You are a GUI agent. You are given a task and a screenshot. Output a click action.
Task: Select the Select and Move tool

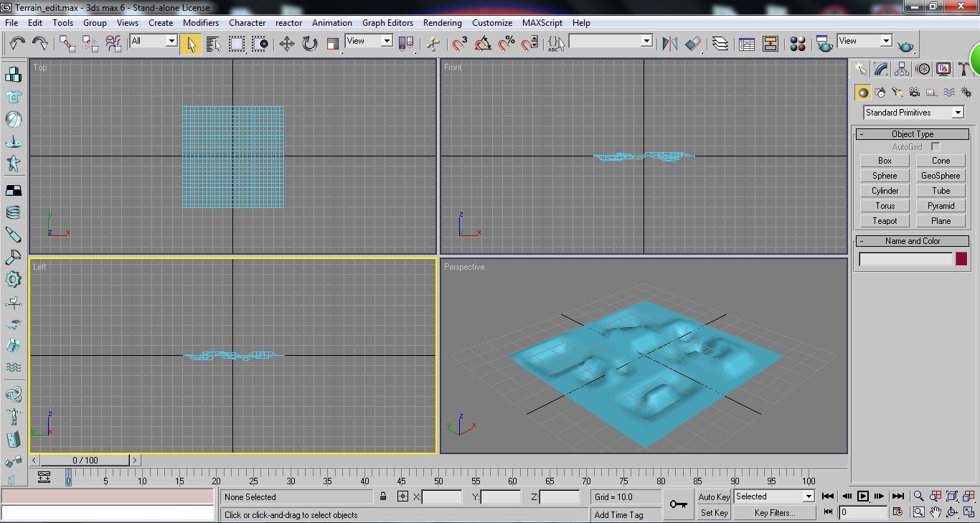point(287,44)
